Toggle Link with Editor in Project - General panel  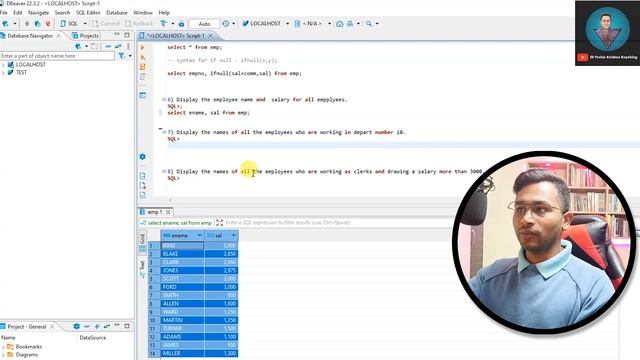[x=107, y=327]
